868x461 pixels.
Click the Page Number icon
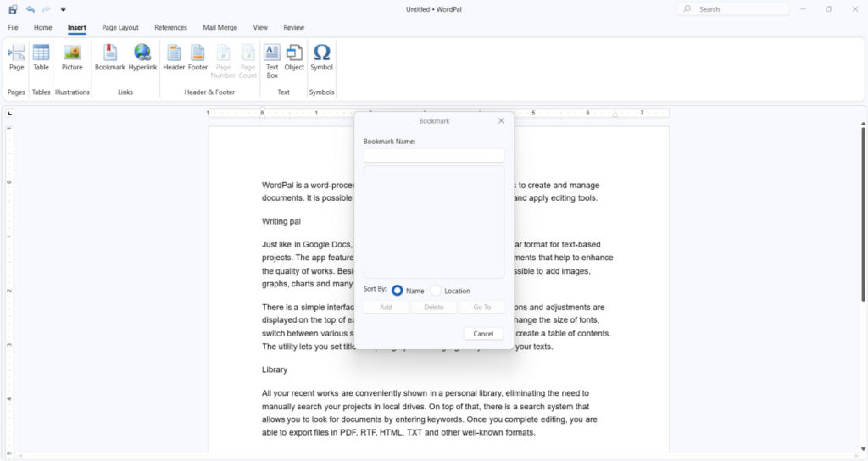click(x=223, y=61)
